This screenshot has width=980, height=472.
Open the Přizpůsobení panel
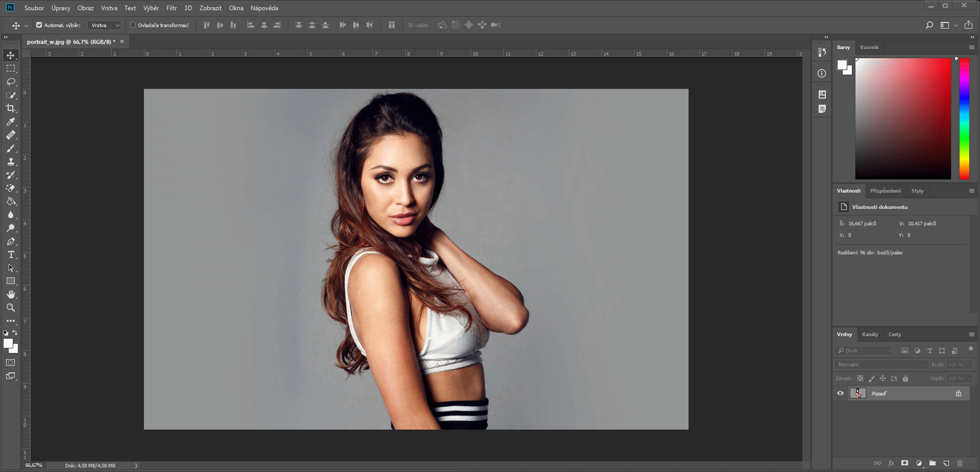(886, 190)
